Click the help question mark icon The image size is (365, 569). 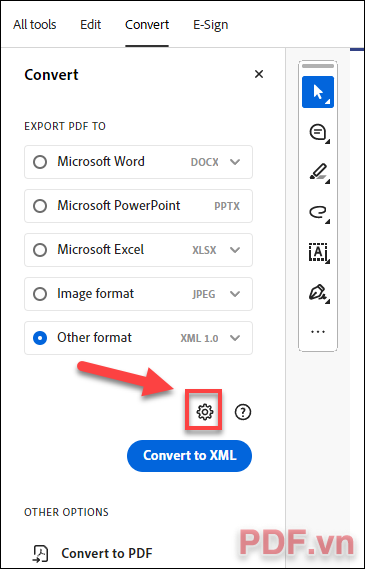(243, 412)
